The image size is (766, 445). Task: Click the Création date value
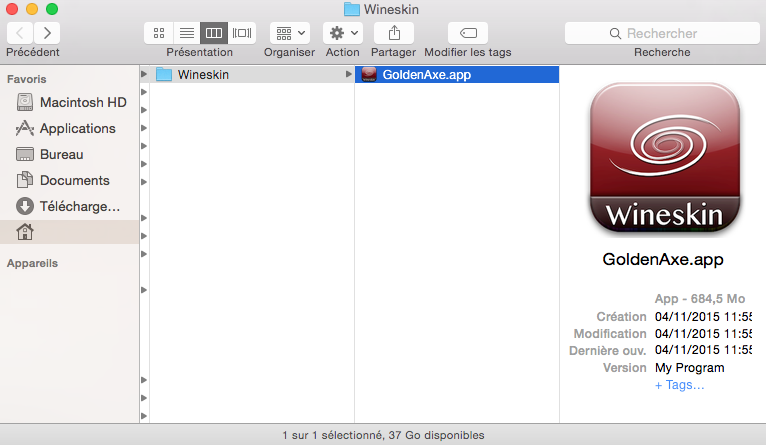point(703,317)
